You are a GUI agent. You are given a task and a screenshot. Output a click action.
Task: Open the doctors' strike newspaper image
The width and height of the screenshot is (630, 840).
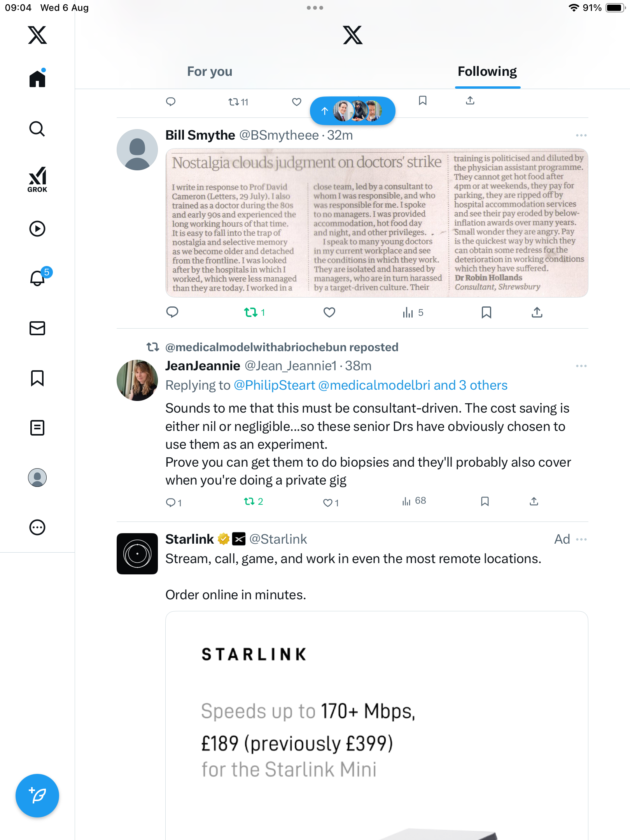377,223
